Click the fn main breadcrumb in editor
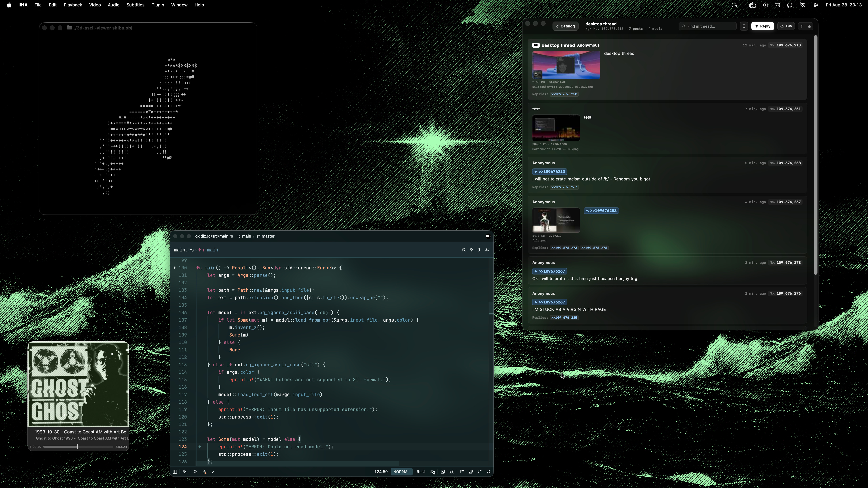This screenshot has width=868, height=488. click(208, 250)
